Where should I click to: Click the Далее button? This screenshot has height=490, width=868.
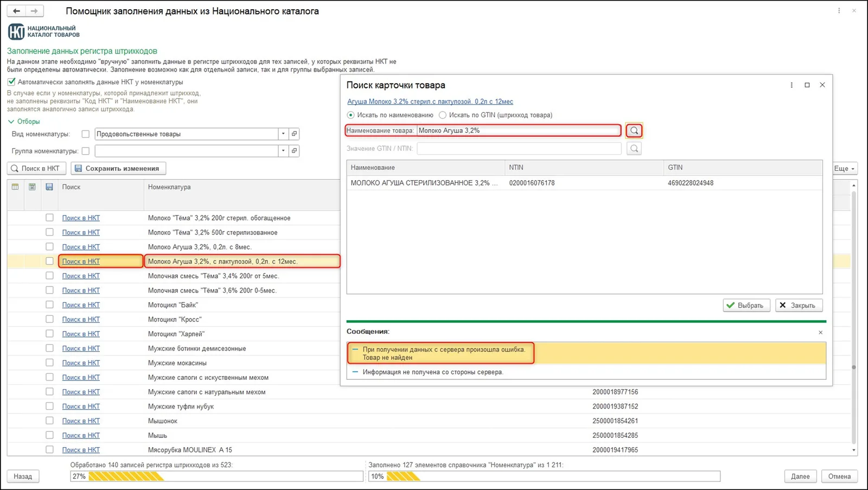(x=800, y=476)
